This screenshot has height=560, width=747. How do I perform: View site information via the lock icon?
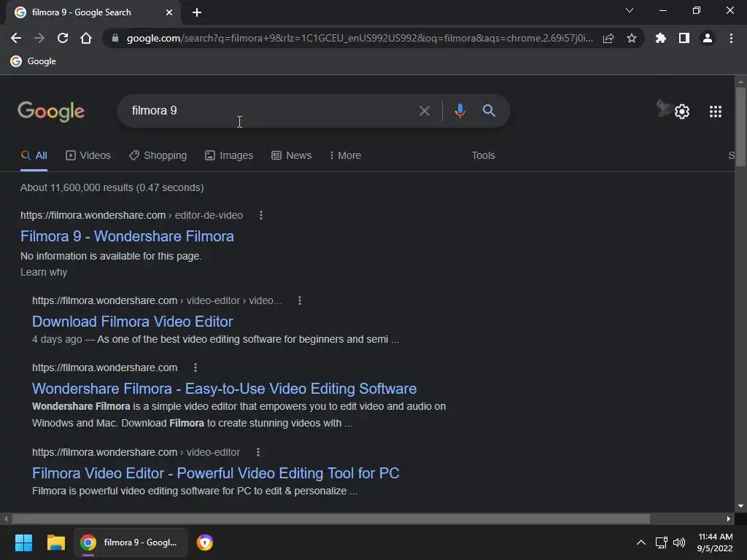tap(115, 38)
